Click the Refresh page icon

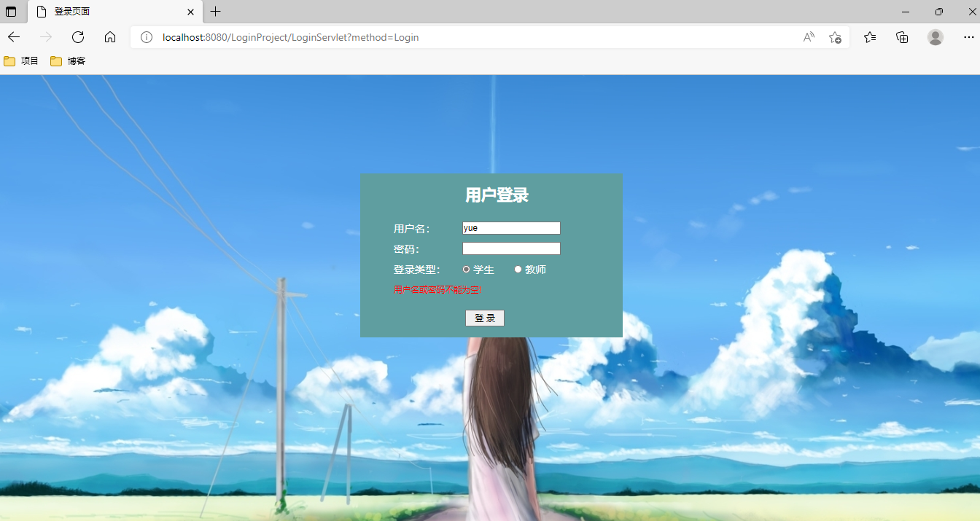[78, 37]
